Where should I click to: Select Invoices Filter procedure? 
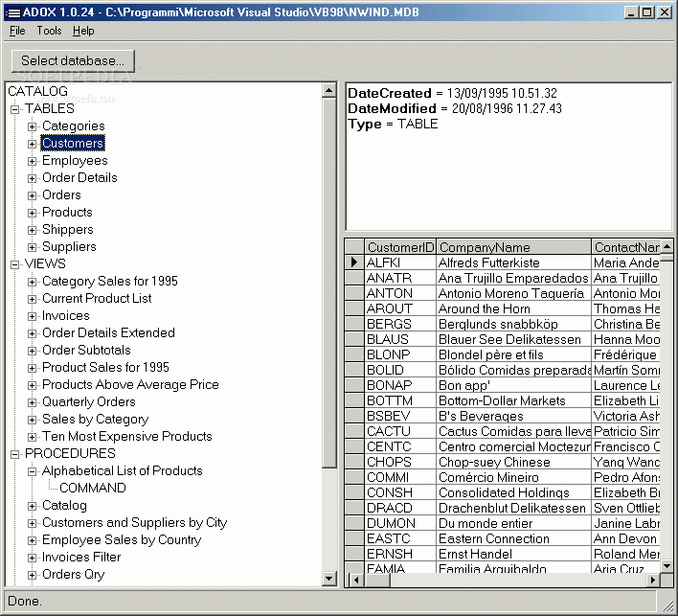(81, 558)
